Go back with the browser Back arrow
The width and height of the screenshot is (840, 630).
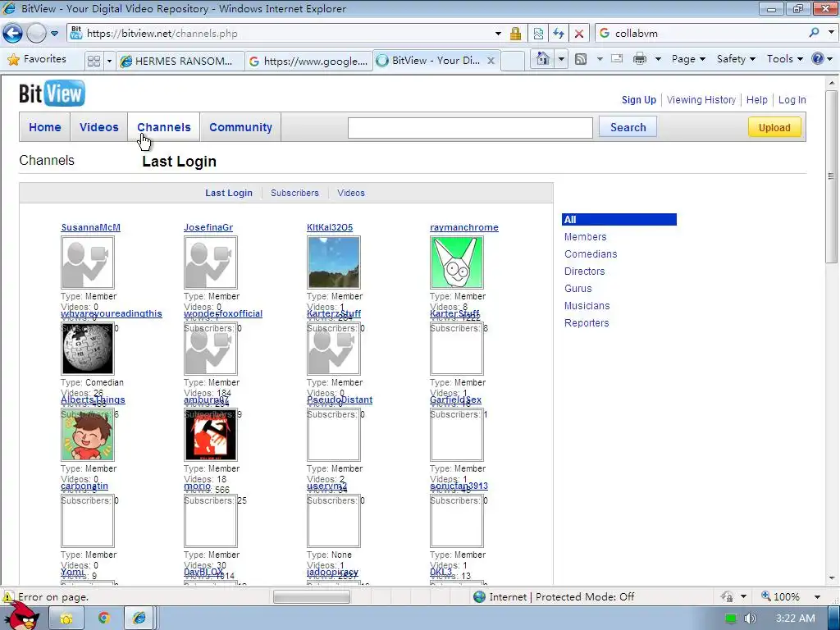pyautogui.click(x=13, y=33)
